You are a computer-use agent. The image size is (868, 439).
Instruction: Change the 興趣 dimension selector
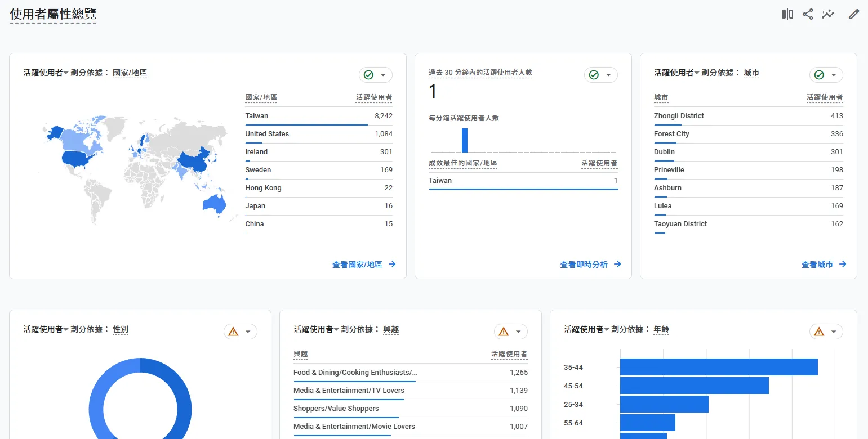tap(391, 329)
